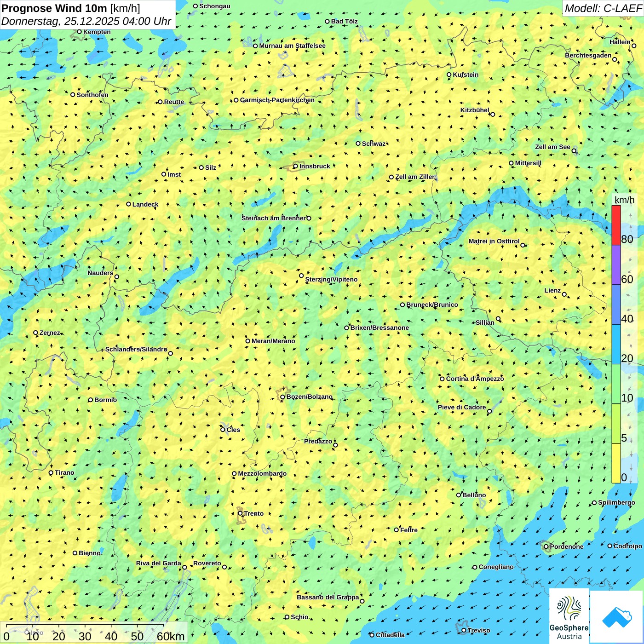Click the 'km/h' legend unit label
The image size is (644, 644).
pos(624,200)
